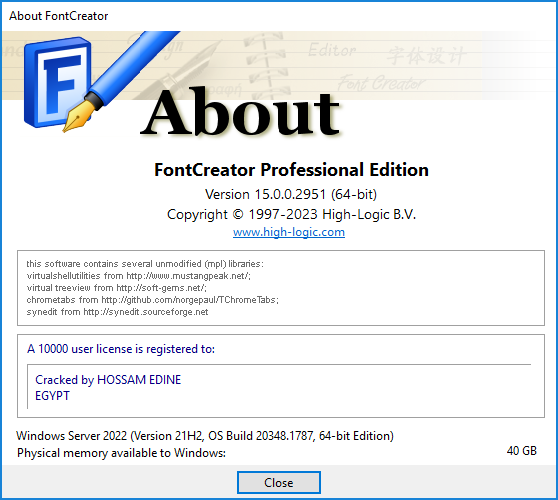Click the chrometabs github library line
Image resolution: width=558 pixels, height=500 pixels.
[153, 300]
